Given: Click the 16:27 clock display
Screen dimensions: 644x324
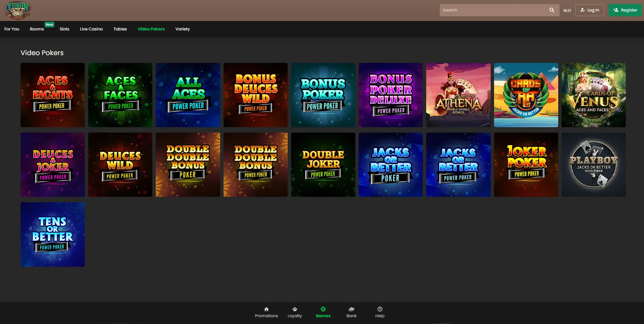Looking at the screenshot, I should 567,10.
